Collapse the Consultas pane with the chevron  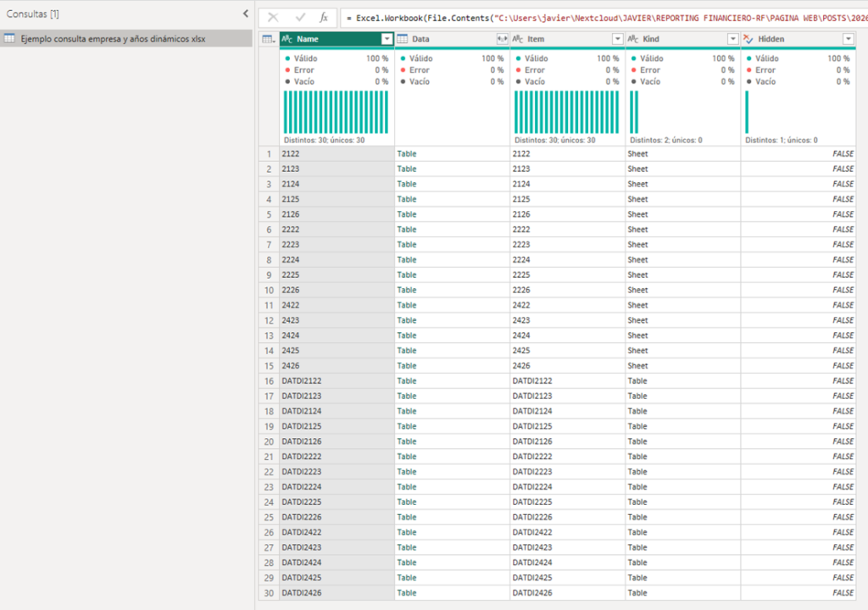246,14
